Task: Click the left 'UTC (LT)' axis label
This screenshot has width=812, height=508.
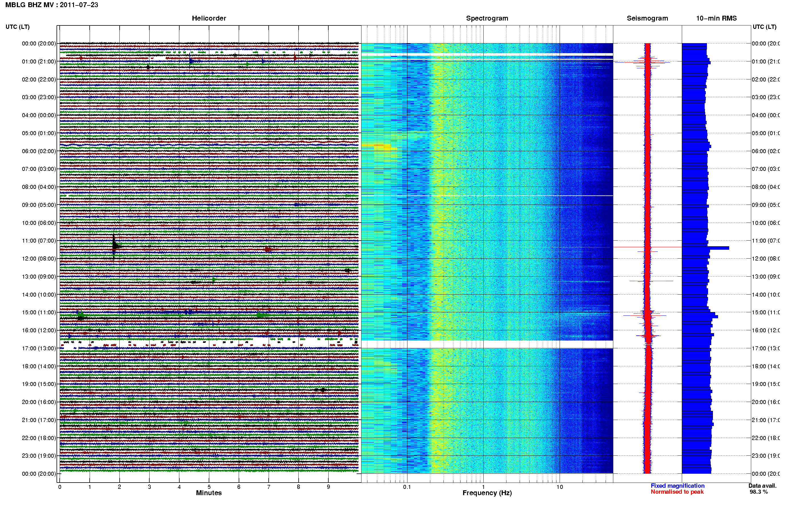Action: [17, 27]
